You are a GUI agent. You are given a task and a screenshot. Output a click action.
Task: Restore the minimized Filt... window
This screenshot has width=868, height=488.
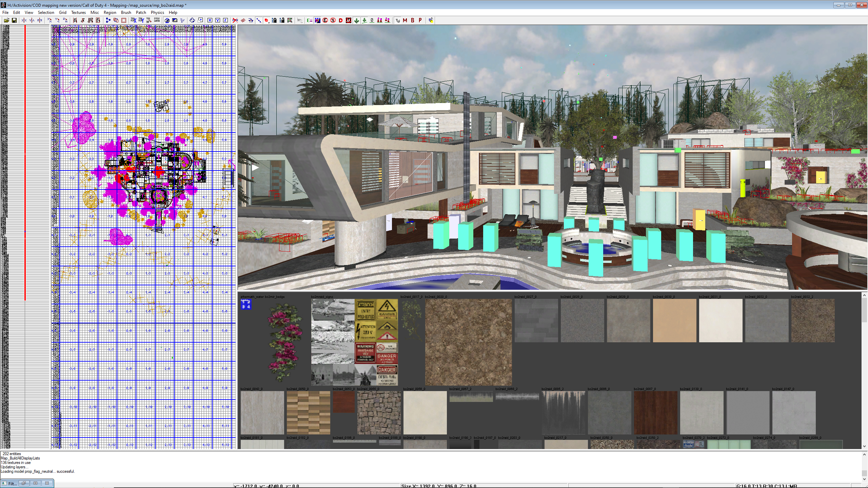[24, 483]
